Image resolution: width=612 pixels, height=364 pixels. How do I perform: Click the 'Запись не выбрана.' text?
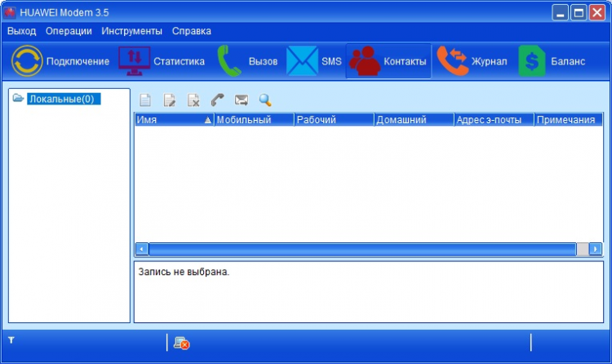(184, 272)
